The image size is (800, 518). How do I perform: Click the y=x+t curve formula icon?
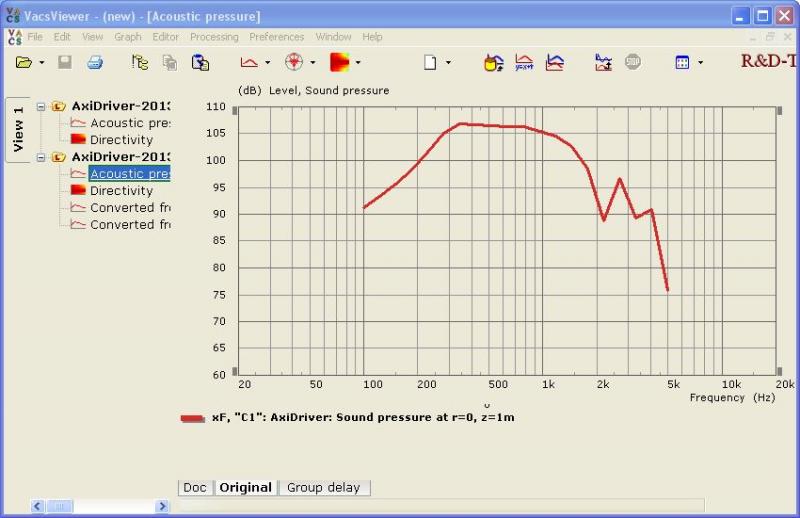(x=524, y=62)
